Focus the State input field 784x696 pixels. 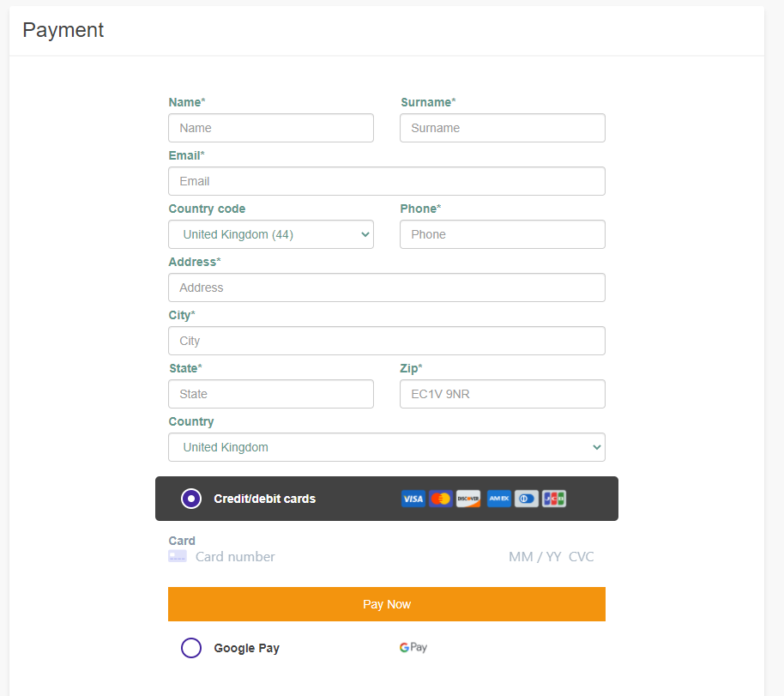[271, 394]
